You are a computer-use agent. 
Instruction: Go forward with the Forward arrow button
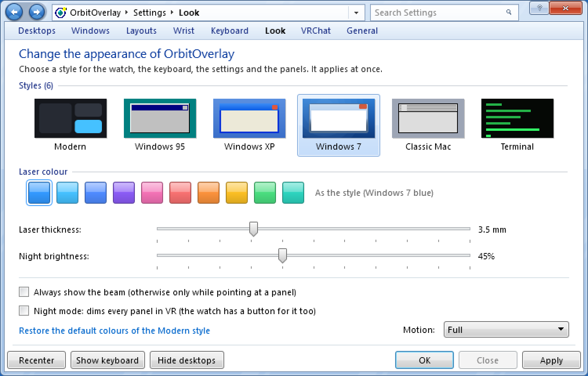pyautogui.click(x=36, y=12)
